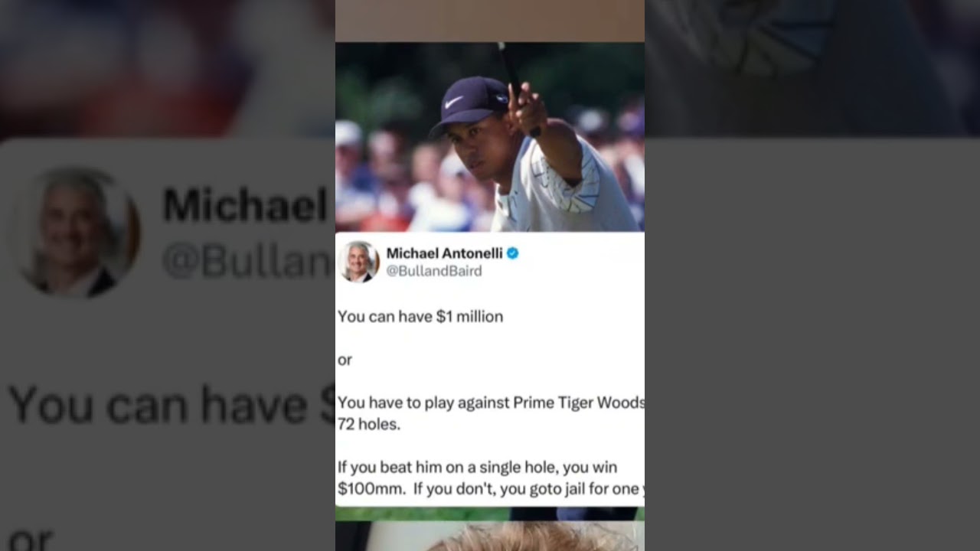Click the blurred large "@Bullan" handle text
The width and height of the screenshot is (980, 551).
[247, 262]
